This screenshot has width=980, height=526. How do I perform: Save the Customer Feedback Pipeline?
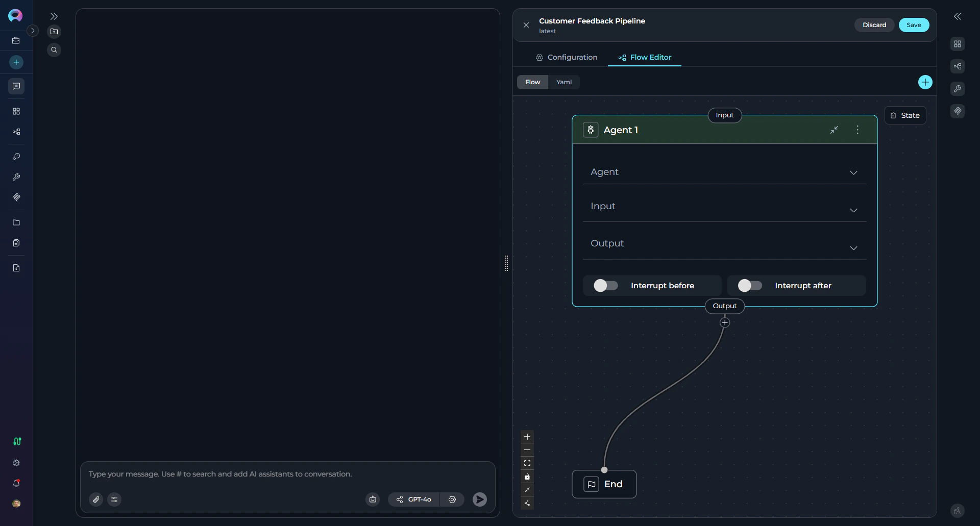(x=913, y=24)
